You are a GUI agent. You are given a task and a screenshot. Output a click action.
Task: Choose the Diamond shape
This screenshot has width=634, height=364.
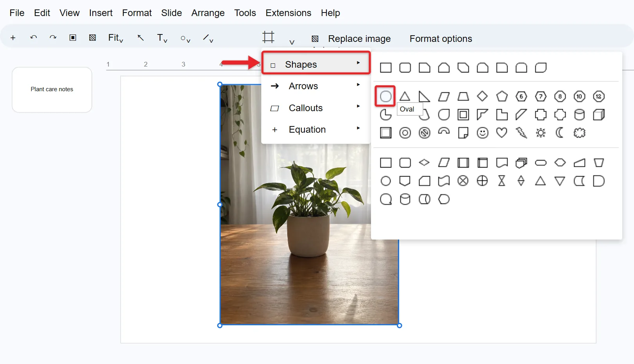click(483, 96)
